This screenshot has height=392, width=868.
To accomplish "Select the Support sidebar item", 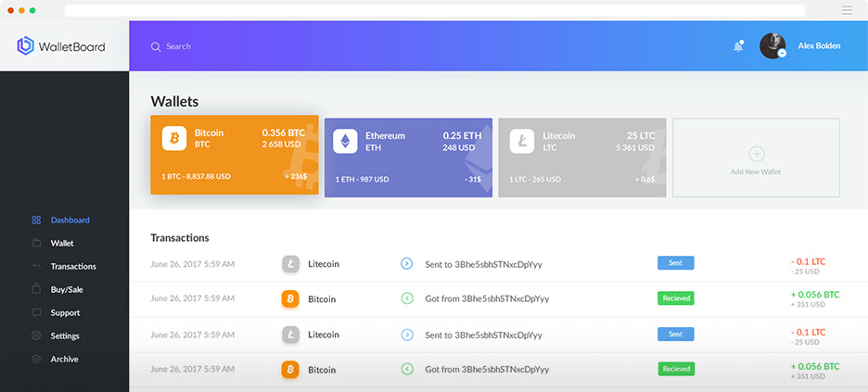I will 65,313.
